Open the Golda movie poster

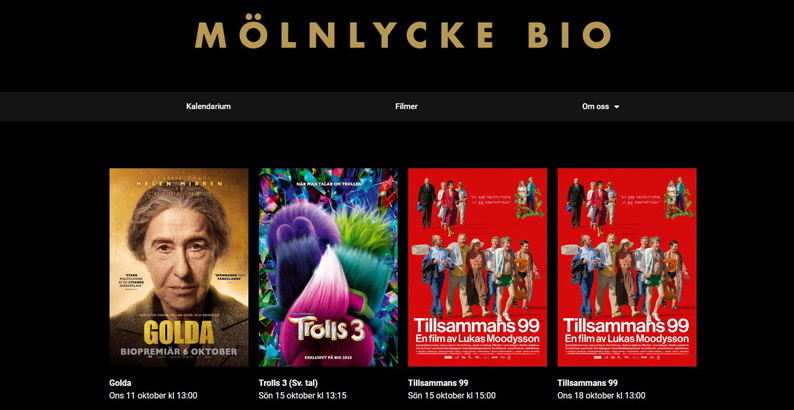pyautogui.click(x=179, y=267)
